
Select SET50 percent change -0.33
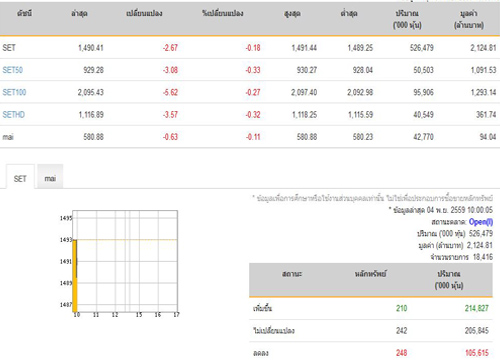click(x=253, y=70)
